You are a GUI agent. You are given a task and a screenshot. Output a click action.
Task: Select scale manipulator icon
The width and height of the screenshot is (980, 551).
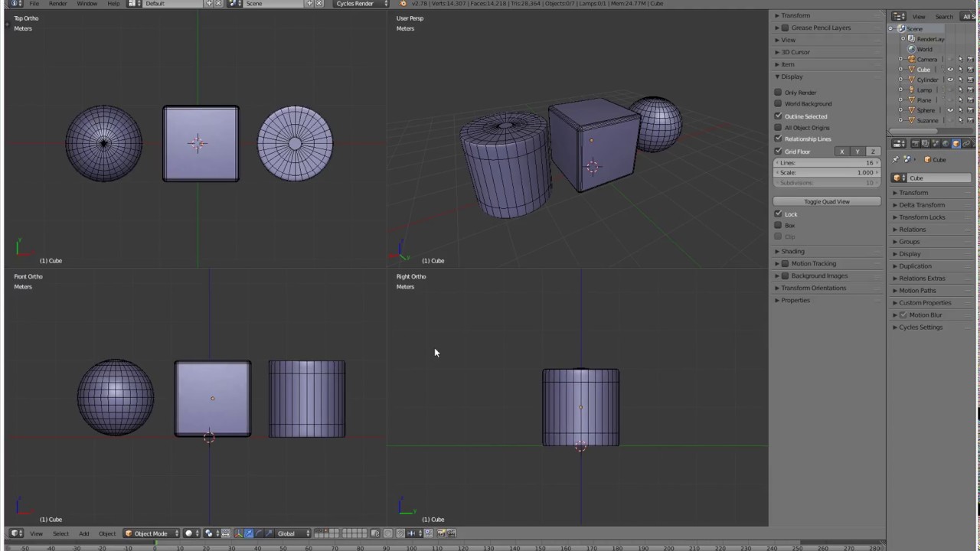pyautogui.click(x=268, y=533)
